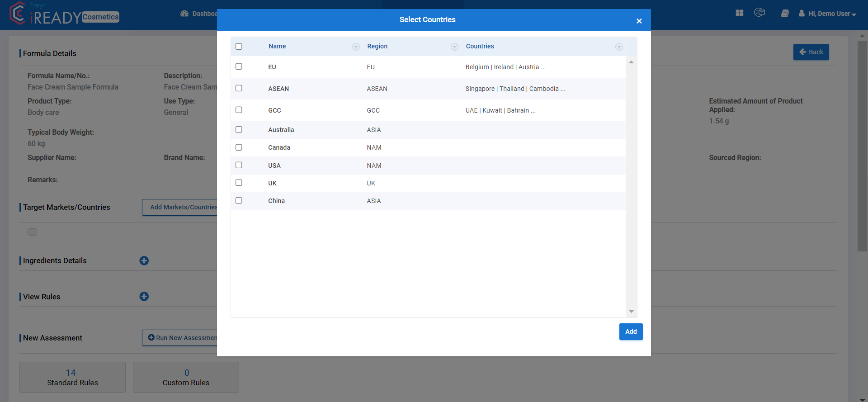Toggle the select-all header checkbox
Screen dimensions: 868x402
(239, 47)
